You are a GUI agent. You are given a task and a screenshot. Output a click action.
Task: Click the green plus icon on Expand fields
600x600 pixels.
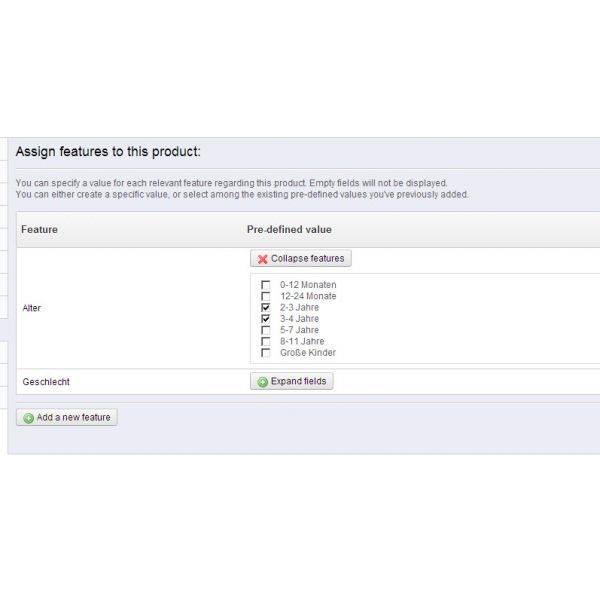[x=262, y=382]
